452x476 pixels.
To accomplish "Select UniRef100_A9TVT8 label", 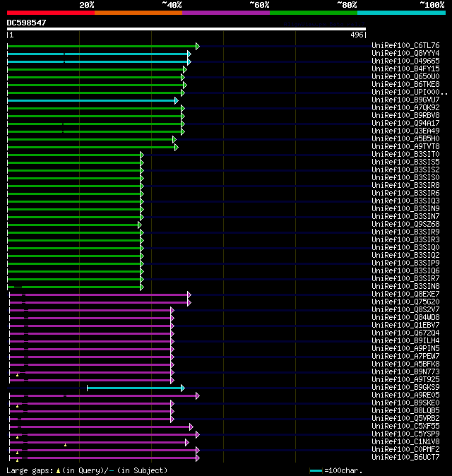I will 405,147.
